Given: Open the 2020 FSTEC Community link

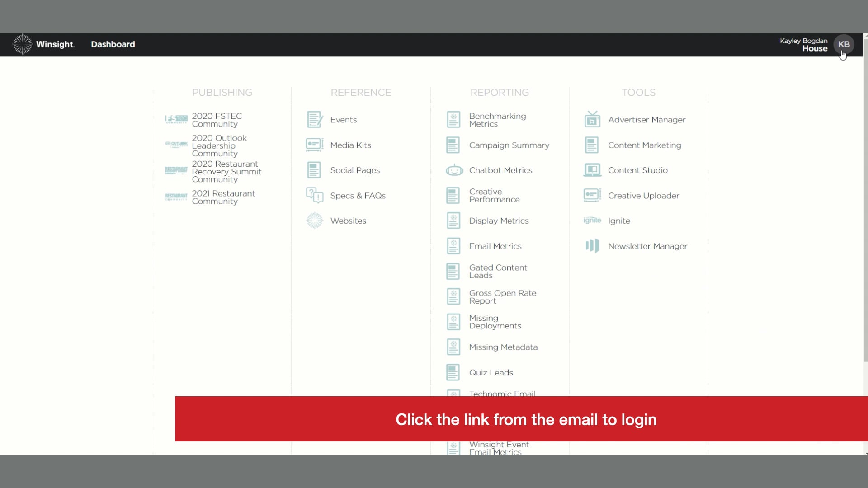Looking at the screenshot, I should pos(217,120).
